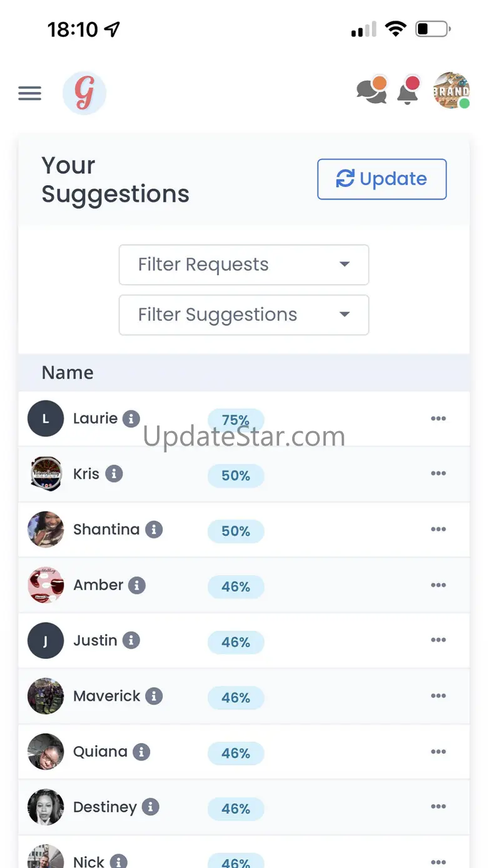Click the Update button

pyautogui.click(x=382, y=179)
